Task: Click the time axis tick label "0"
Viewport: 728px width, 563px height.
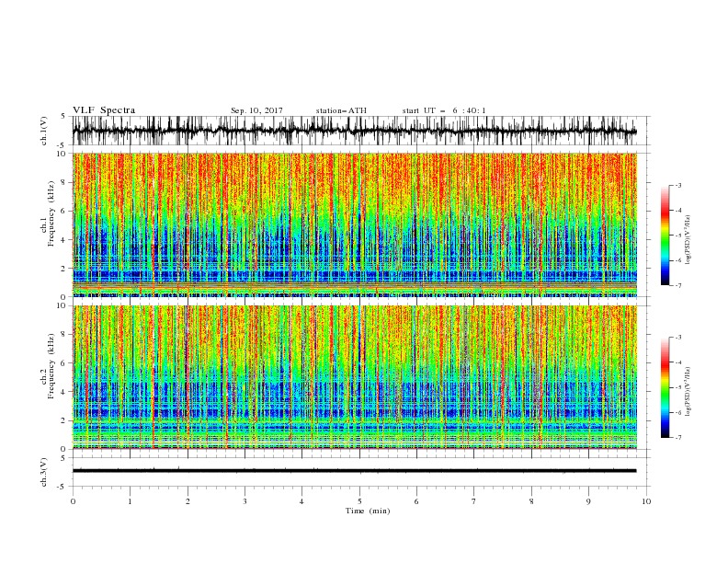Action: point(73,501)
